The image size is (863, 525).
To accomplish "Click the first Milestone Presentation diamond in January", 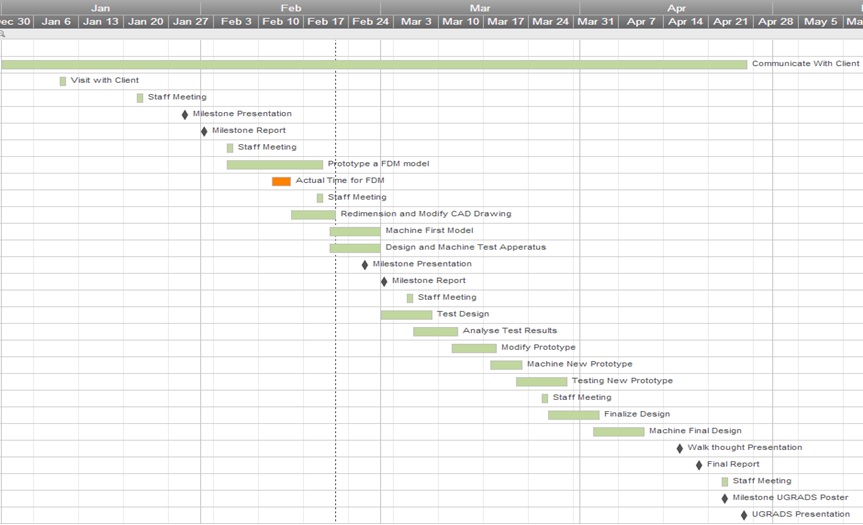I will [185, 114].
